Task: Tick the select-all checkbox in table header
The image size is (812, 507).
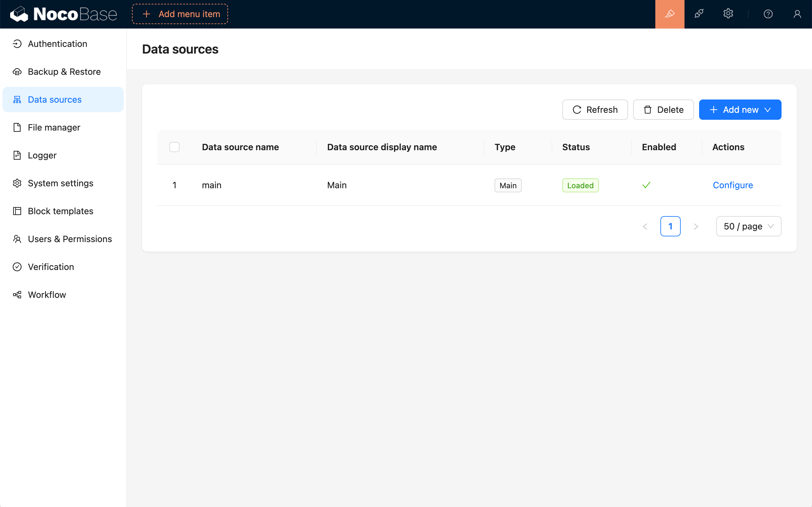Action: 174,147
